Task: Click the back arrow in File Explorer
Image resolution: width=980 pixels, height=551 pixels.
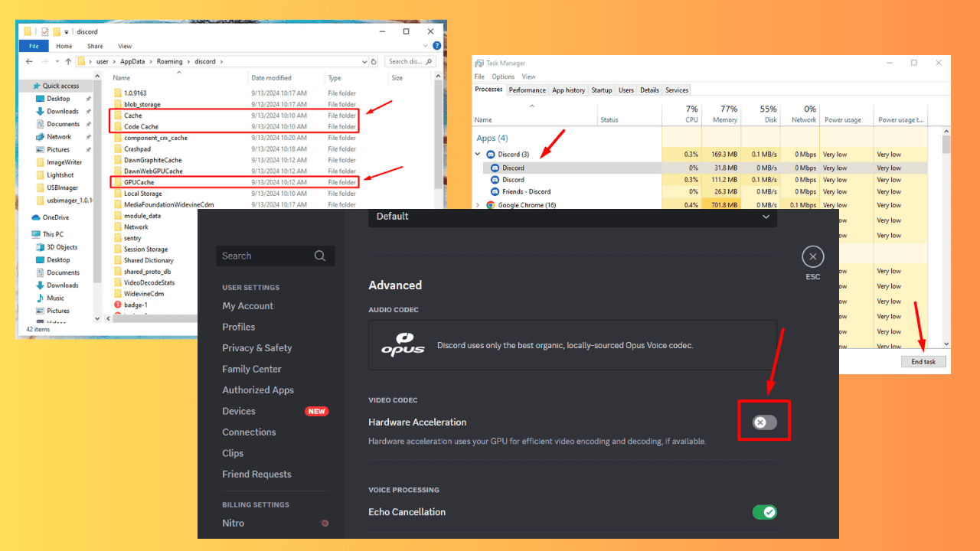Action: tap(30, 61)
